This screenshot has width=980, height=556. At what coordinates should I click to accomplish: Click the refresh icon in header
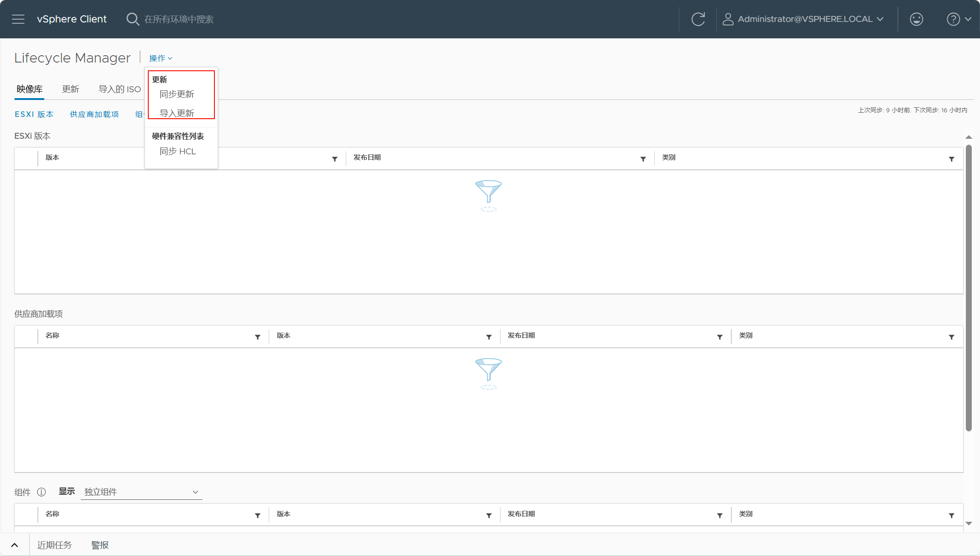point(698,19)
